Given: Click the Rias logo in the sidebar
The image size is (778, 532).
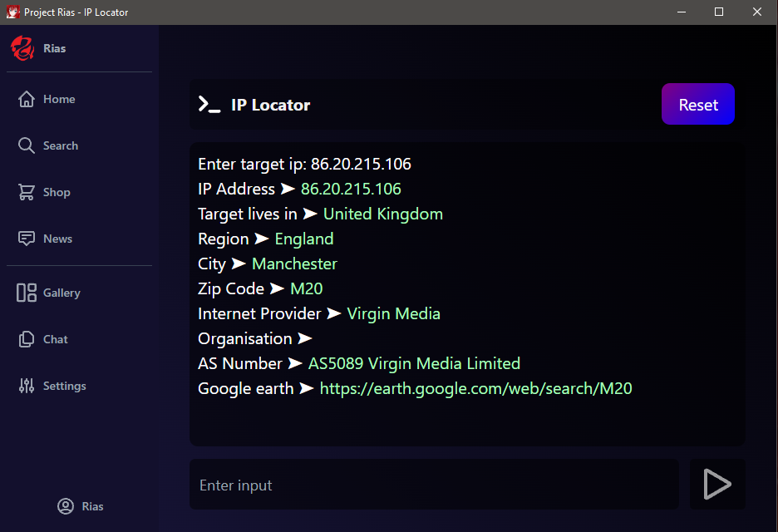Looking at the screenshot, I should [x=22, y=48].
